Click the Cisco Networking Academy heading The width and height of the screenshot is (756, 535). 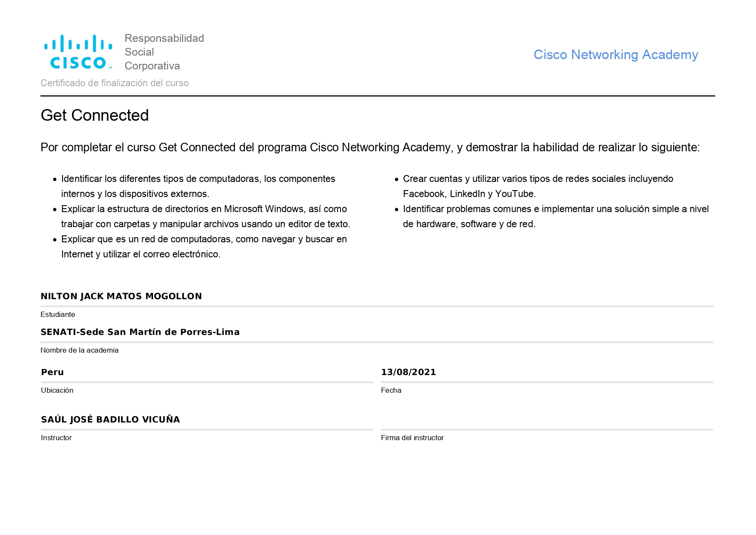(x=615, y=55)
